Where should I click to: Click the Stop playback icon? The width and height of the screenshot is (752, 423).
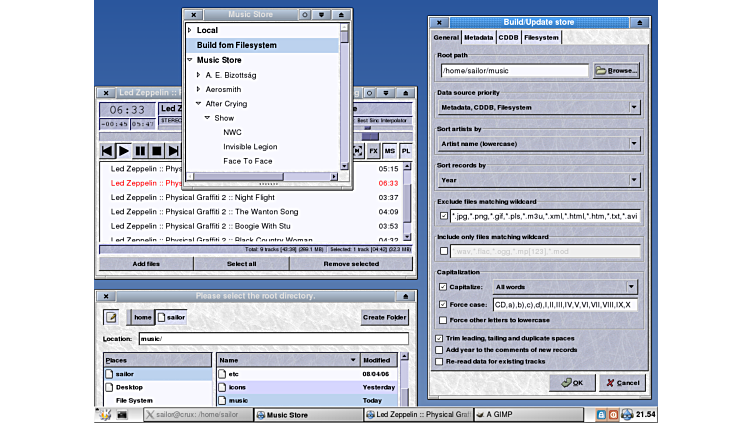tap(157, 151)
